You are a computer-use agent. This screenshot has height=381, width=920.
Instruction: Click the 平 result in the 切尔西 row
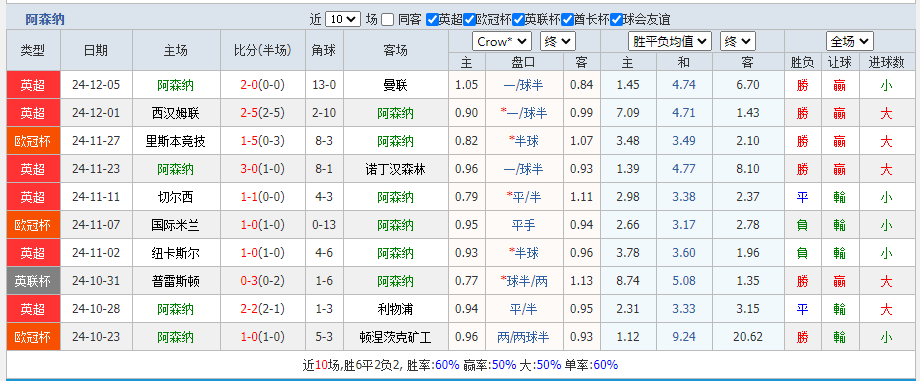(802, 198)
